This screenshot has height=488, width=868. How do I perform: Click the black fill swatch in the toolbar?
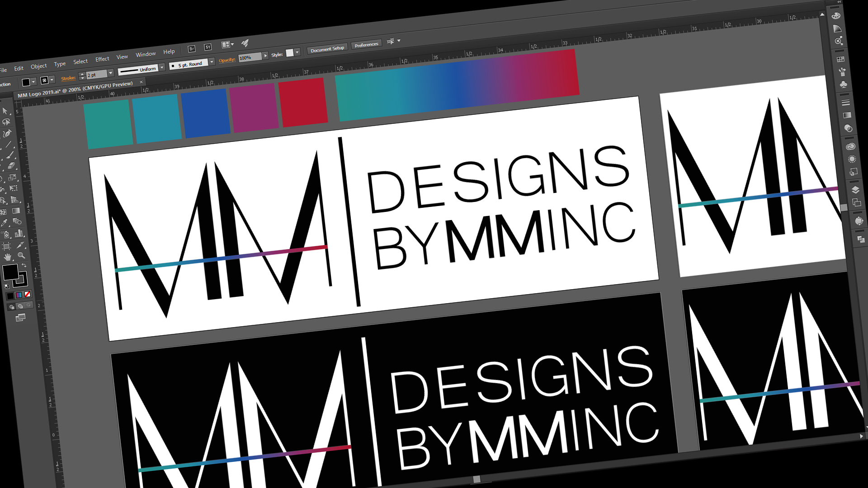click(9, 271)
